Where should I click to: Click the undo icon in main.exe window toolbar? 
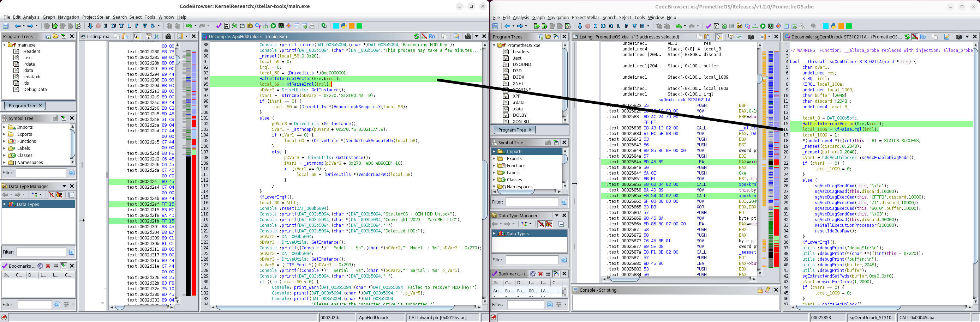click(189, 26)
